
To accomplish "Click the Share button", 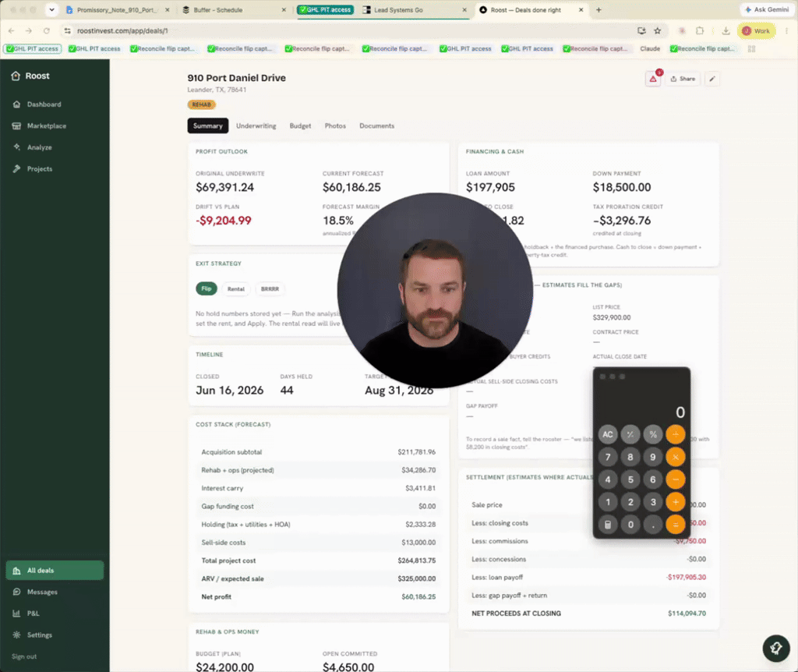I will 683,79.
